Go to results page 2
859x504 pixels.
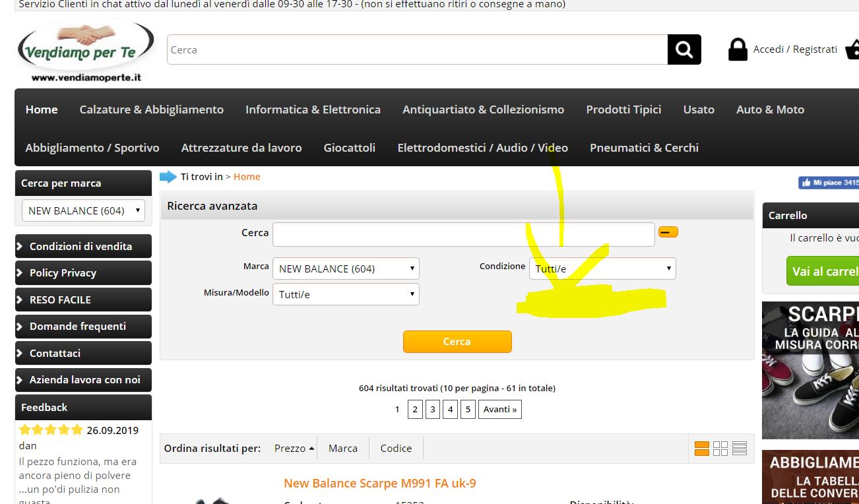[x=415, y=410]
